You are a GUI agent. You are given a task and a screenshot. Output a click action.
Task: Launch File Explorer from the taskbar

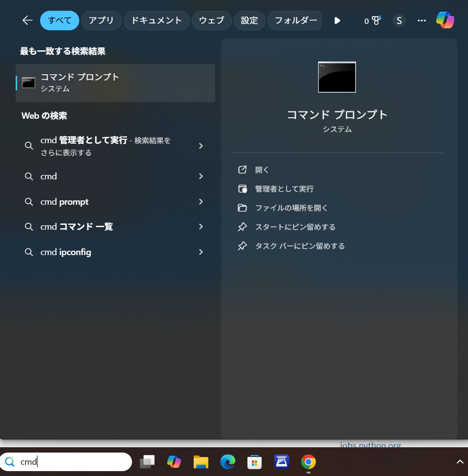(201, 462)
